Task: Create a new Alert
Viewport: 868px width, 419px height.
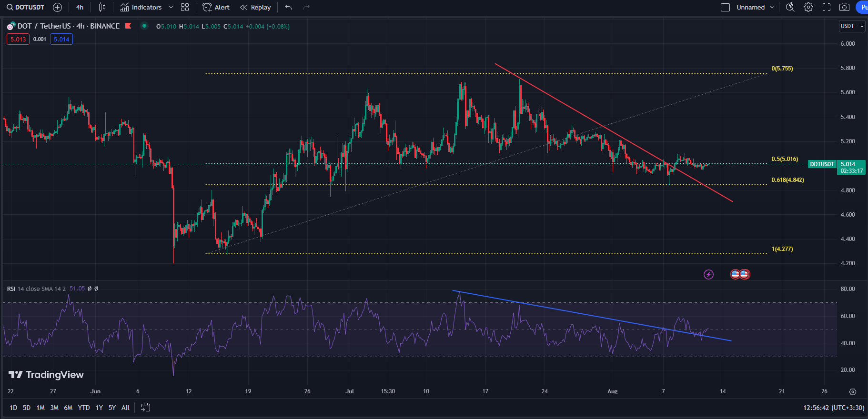Action: (x=216, y=7)
